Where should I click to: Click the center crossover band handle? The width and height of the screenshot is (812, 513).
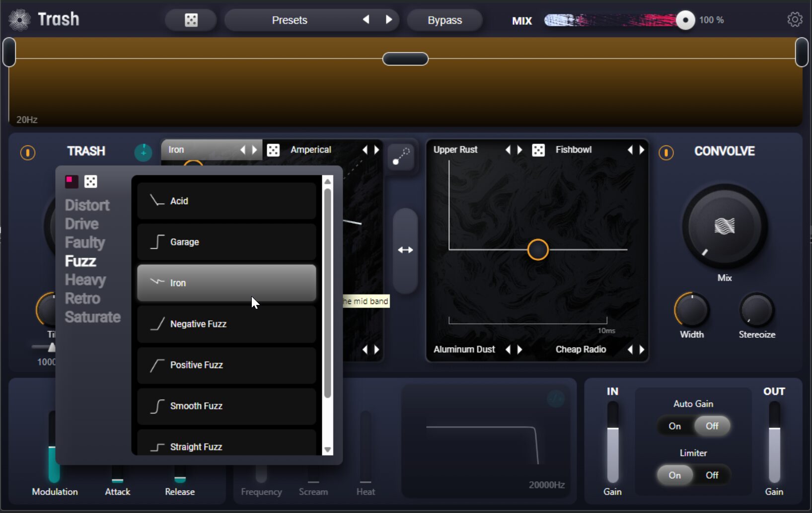point(405,59)
